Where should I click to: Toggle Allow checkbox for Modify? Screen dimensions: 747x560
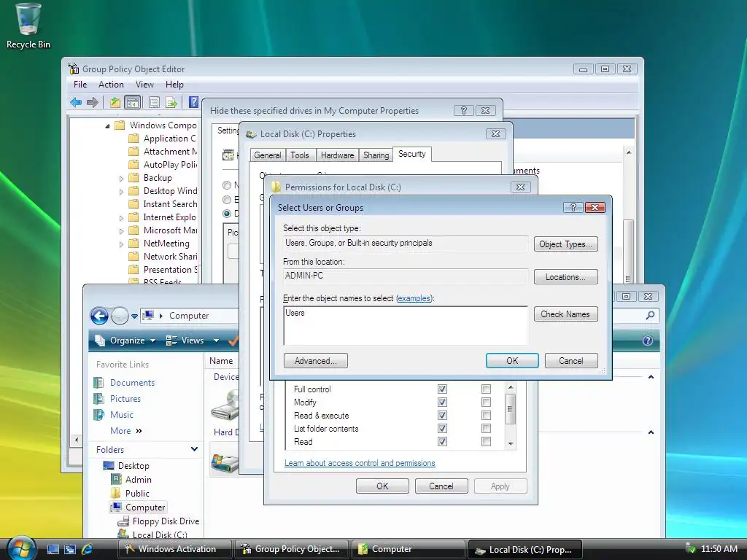(x=442, y=402)
